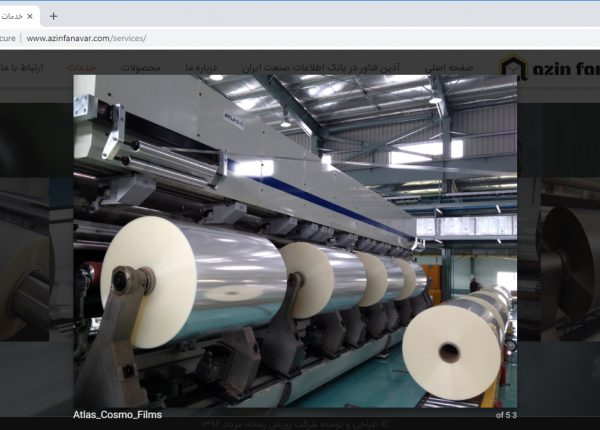Click the Azin Fanavar logo emblem
Viewport: 600px width, 430px height.
tap(513, 68)
